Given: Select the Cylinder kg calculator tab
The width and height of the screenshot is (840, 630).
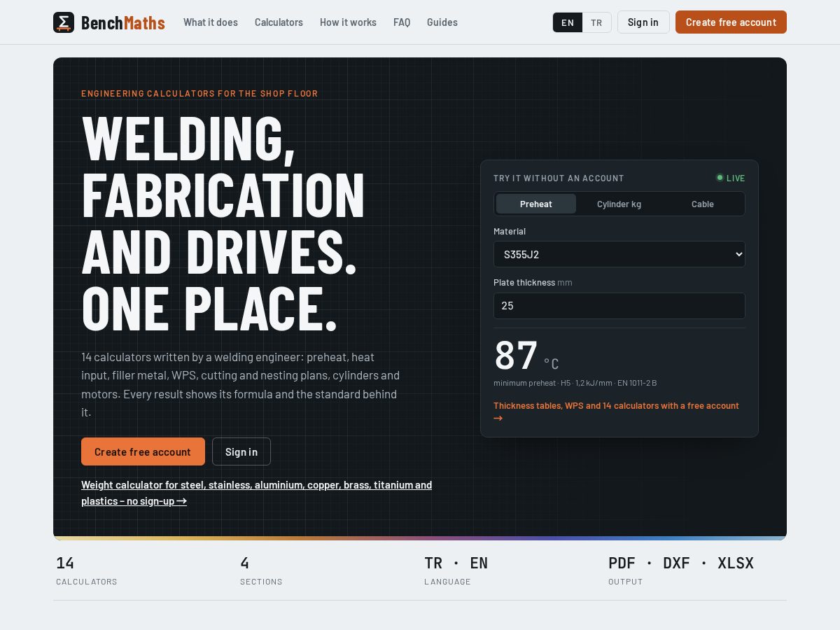Looking at the screenshot, I should tap(619, 204).
